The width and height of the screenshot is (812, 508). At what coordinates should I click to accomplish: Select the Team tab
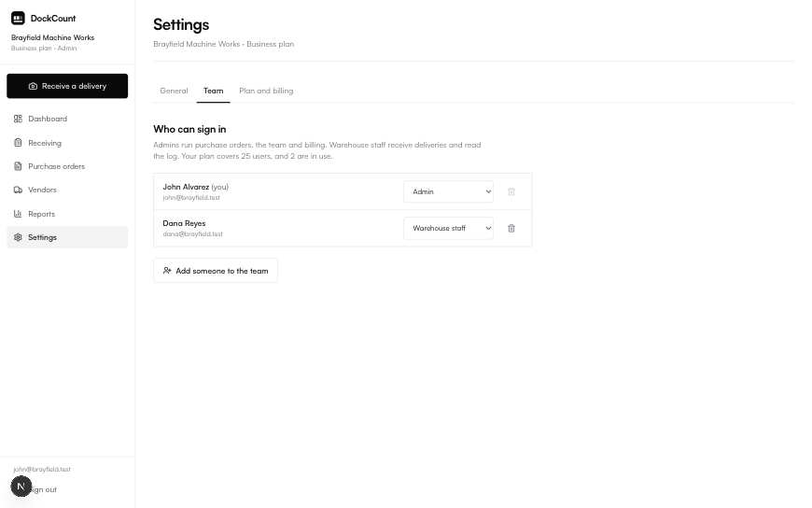pyautogui.click(x=214, y=91)
